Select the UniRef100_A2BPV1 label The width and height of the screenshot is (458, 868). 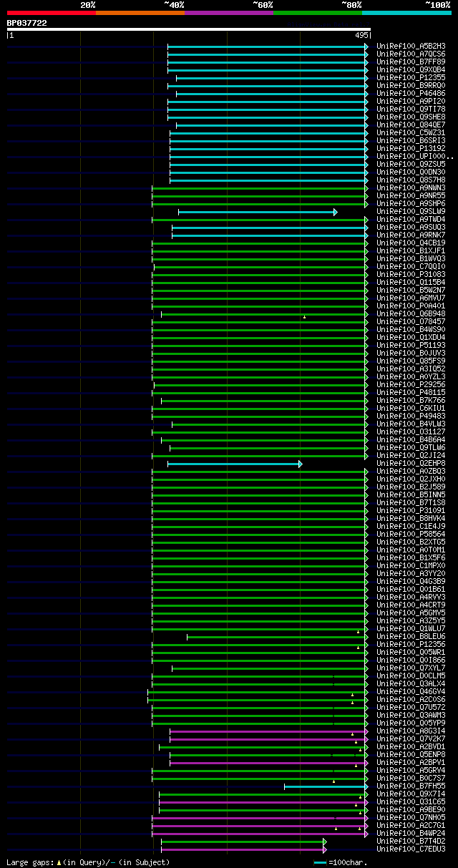(411, 762)
